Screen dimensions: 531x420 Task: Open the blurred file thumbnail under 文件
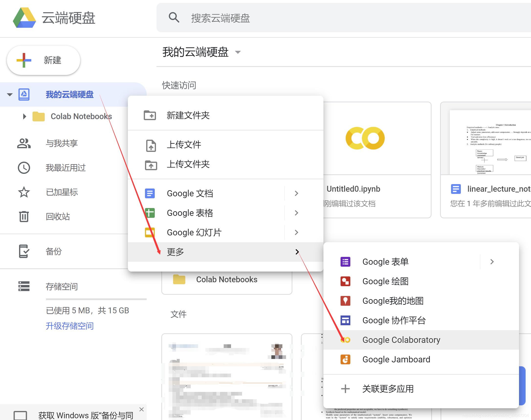click(227, 377)
